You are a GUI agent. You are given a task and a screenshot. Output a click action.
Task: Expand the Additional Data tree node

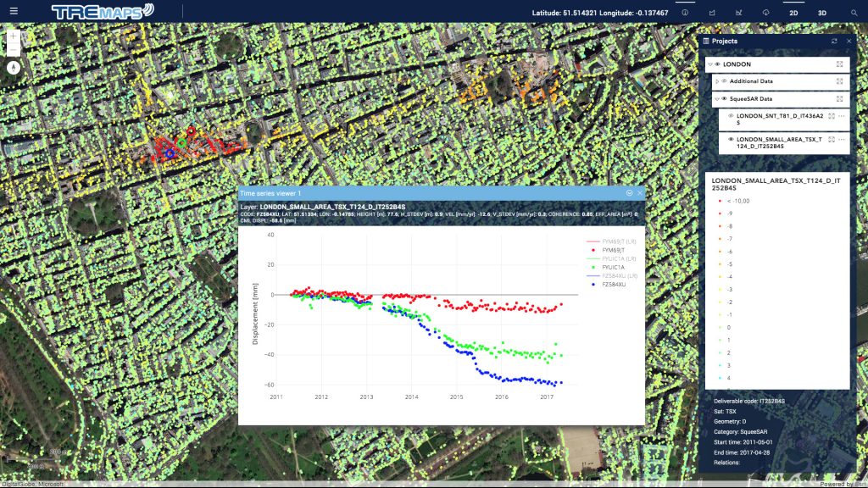click(717, 81)
